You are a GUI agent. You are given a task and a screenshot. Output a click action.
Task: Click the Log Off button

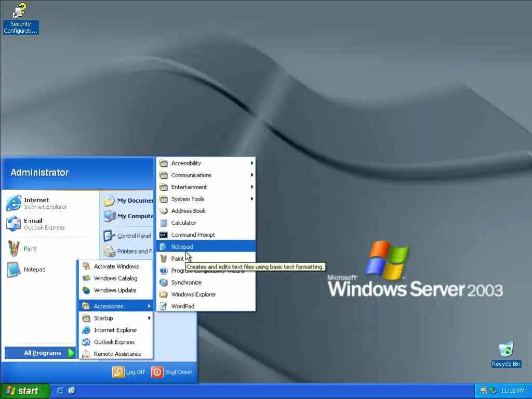point(129,372)
